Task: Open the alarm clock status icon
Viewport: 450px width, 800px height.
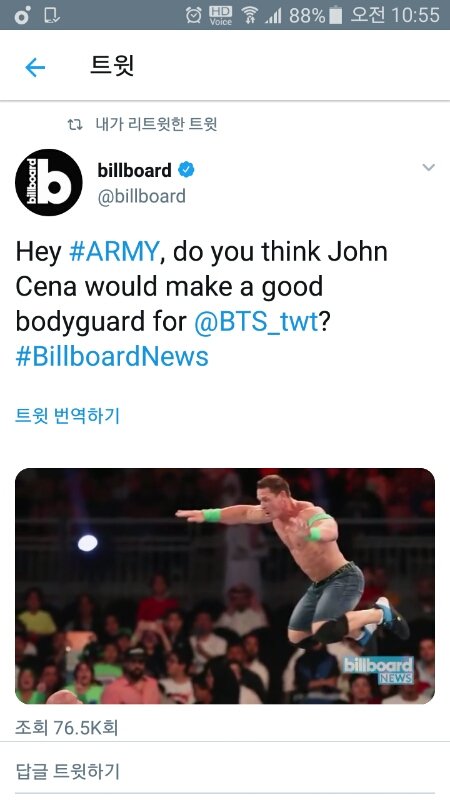Action: click(x=193, y=15)
